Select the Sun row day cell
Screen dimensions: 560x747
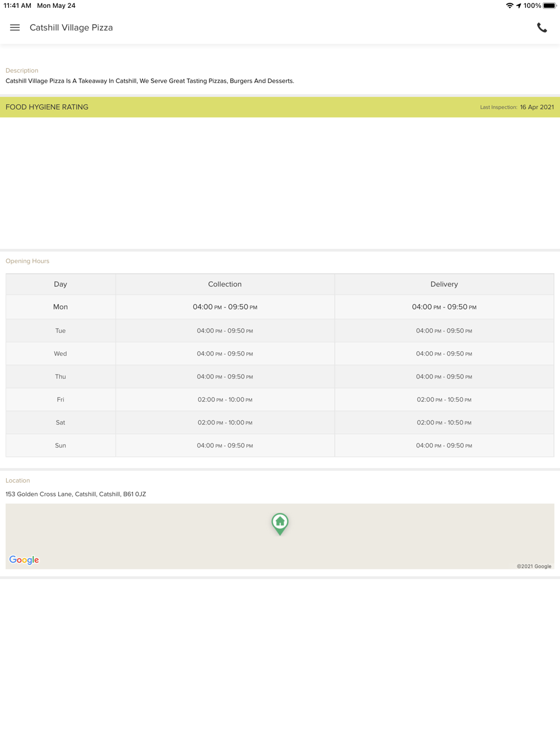tap(60, 446)
